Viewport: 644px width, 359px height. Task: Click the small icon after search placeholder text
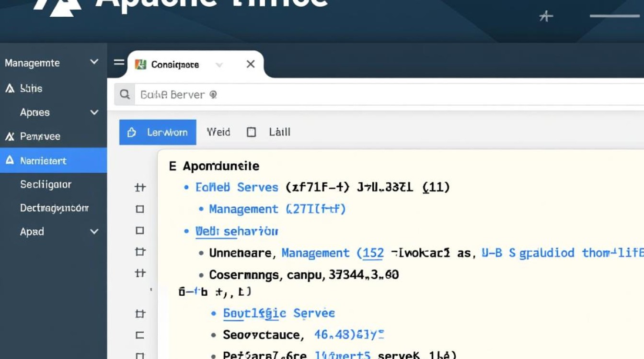coord(213,95)
